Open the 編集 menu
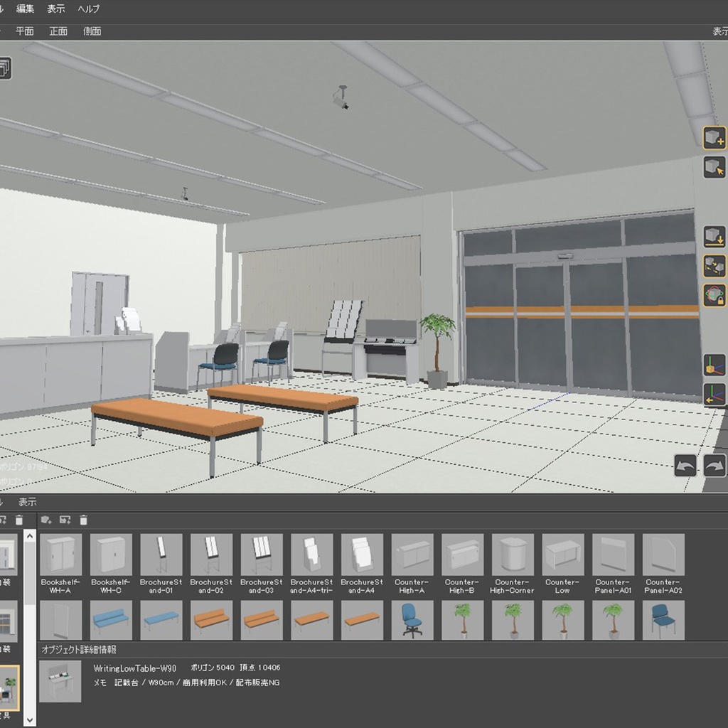Screen dimensions: 728x728 [26, 9]
